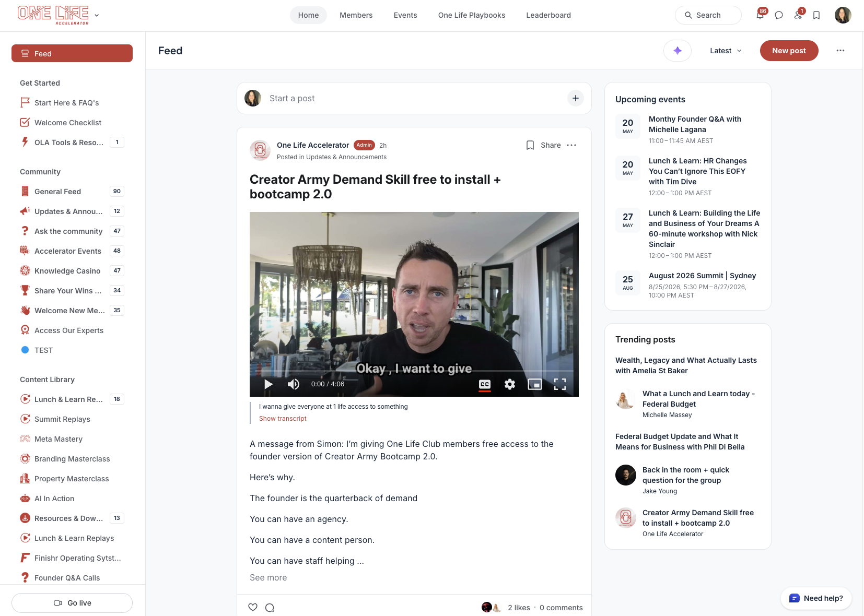
Task: Click the Show transcript link
Action: (x=283, y=419)
